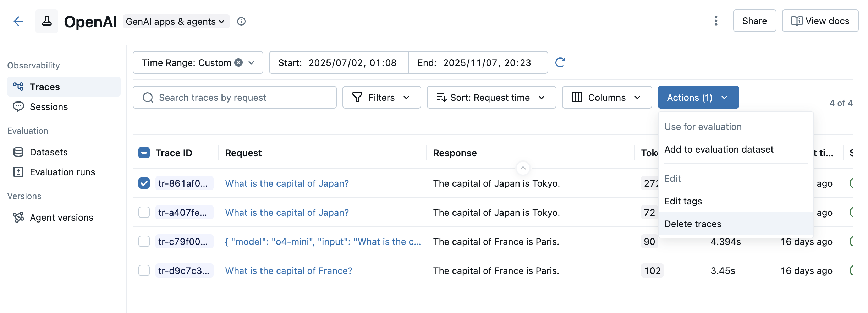Open Agent versions in the sidebar
This screenshot has height=313, width=868.
(64, 218)
